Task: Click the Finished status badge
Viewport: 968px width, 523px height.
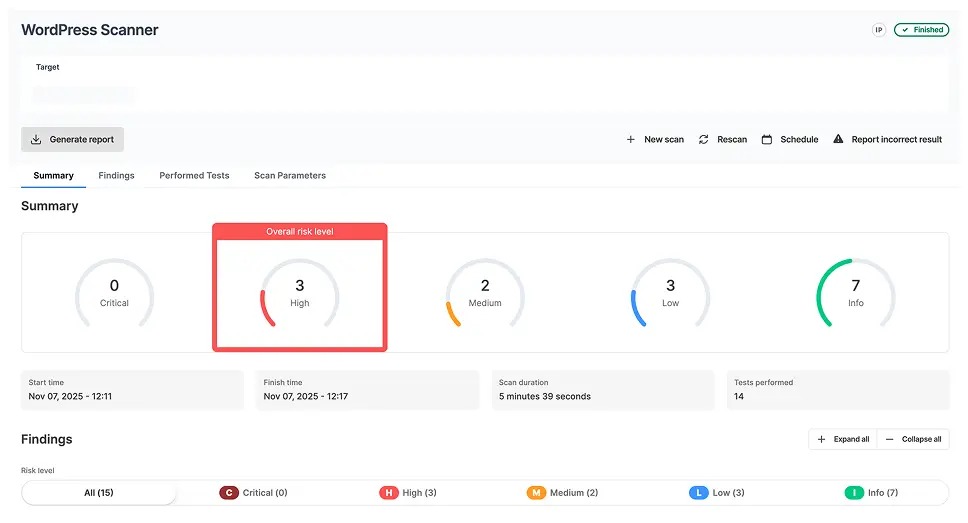Action: (921, 30)
